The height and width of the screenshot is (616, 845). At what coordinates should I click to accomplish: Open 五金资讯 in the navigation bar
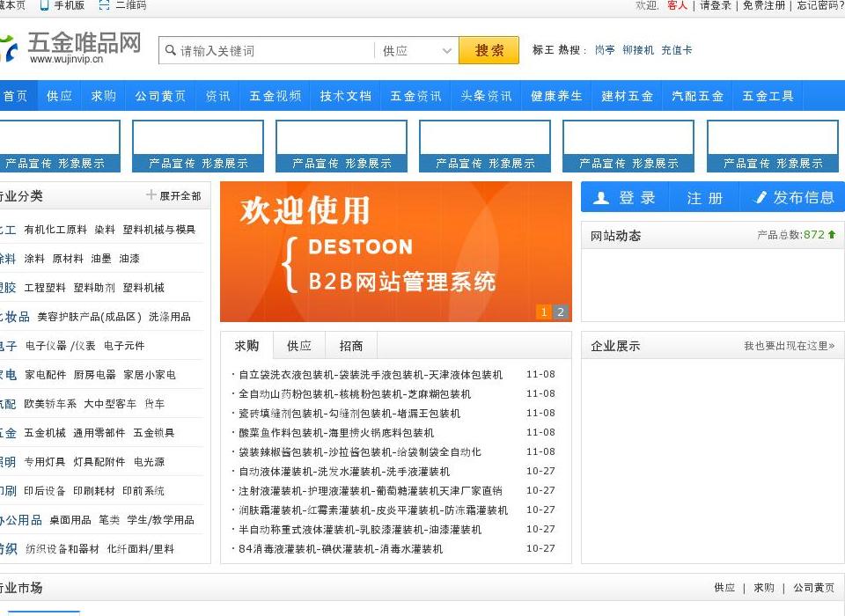point(416,96)
